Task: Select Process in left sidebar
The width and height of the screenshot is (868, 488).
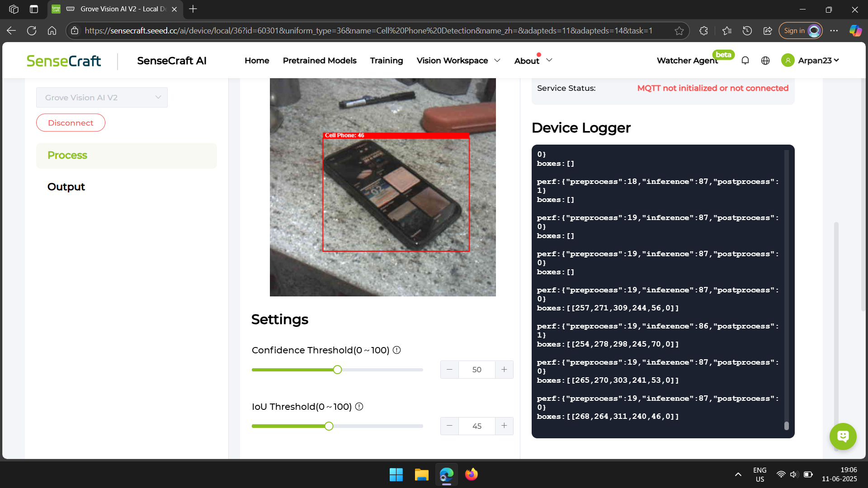Action: point(127,155)
